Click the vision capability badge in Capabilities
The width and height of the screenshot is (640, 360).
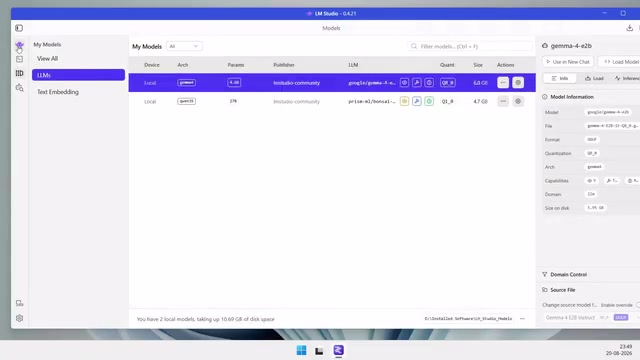coord(592,180)
